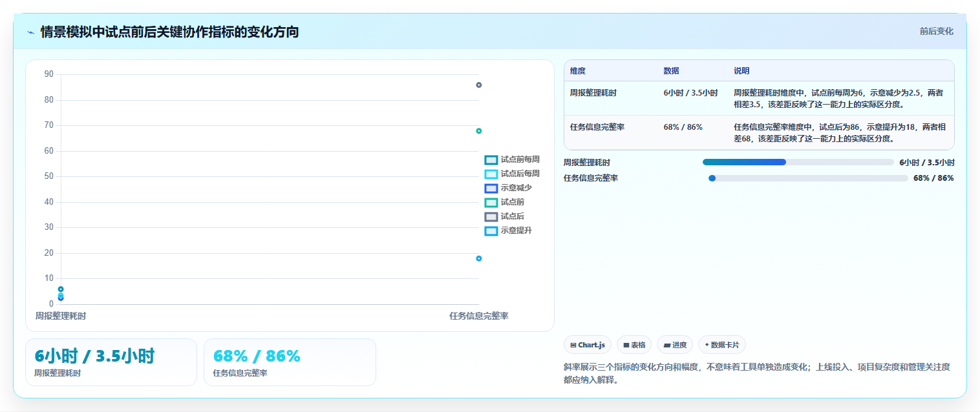Click the 维度 column header

[x=577, y=70]
